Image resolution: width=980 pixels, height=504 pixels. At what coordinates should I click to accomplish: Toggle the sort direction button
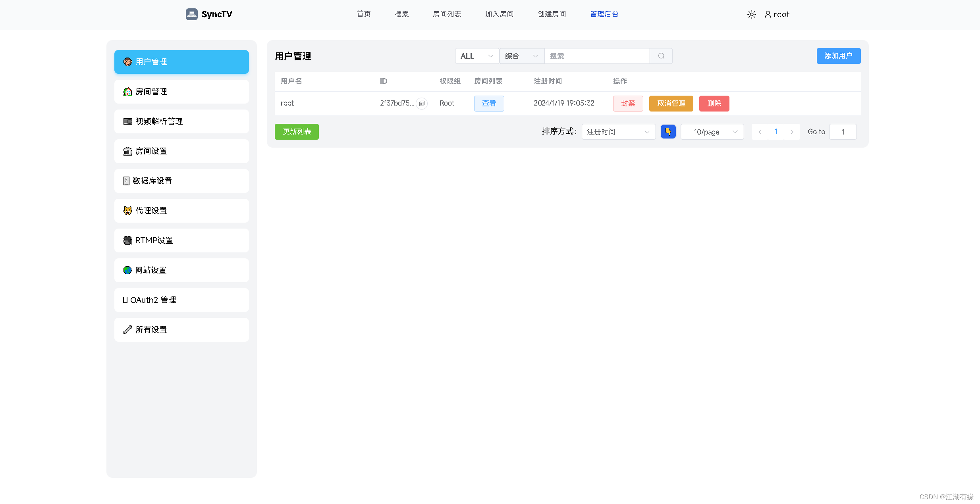668,131
